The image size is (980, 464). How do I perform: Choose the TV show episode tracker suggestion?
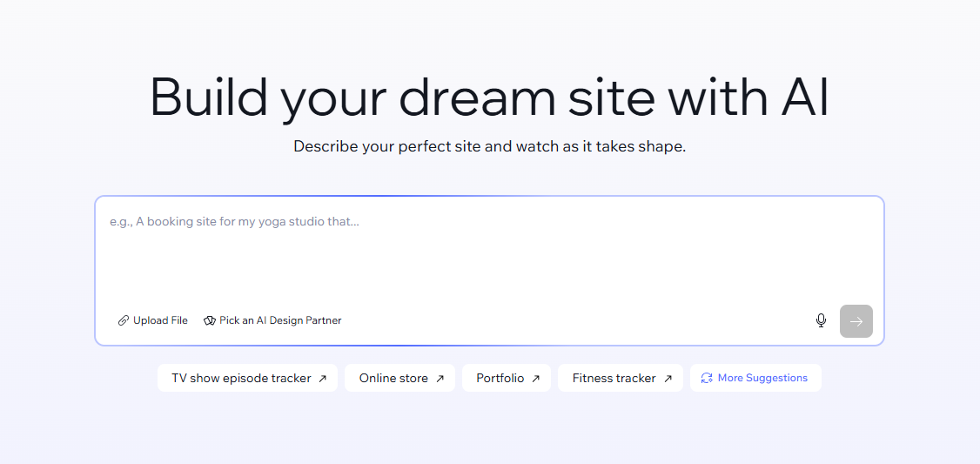click(x=247, y=379)
